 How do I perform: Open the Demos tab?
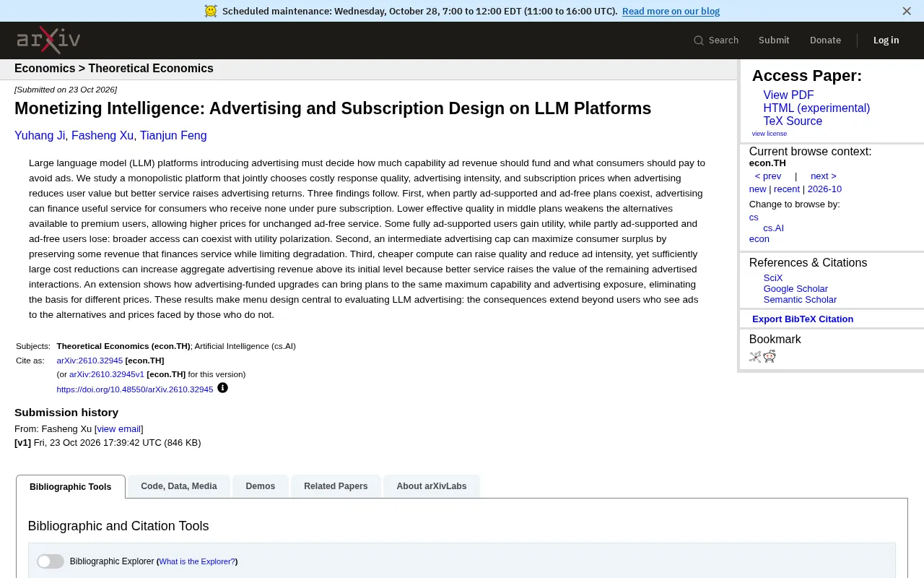pos(261,486)
